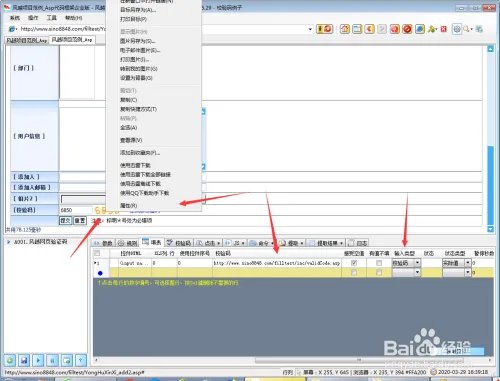Click the page scrollbar's down arrow
This screenshot has width=500, height=381.
point(490,229)
